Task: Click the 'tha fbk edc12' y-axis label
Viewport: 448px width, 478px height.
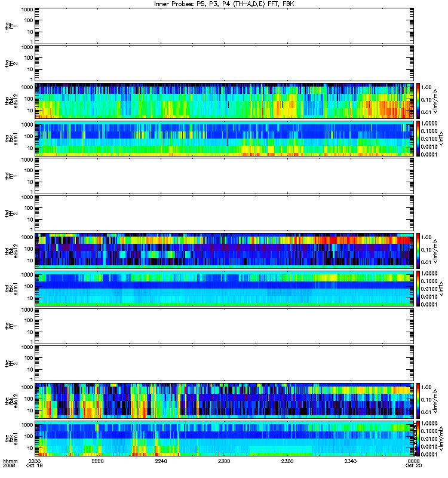Action: [x=11, y=101]
